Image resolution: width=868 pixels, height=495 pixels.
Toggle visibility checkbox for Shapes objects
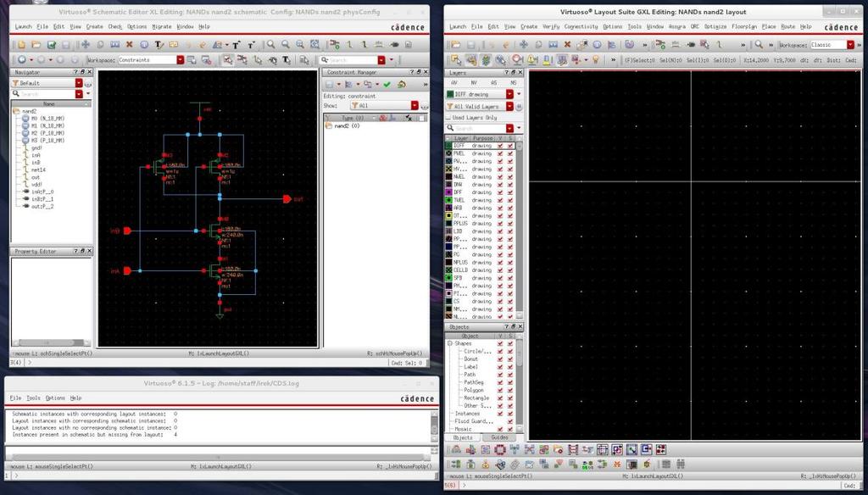tap(500, 343)
